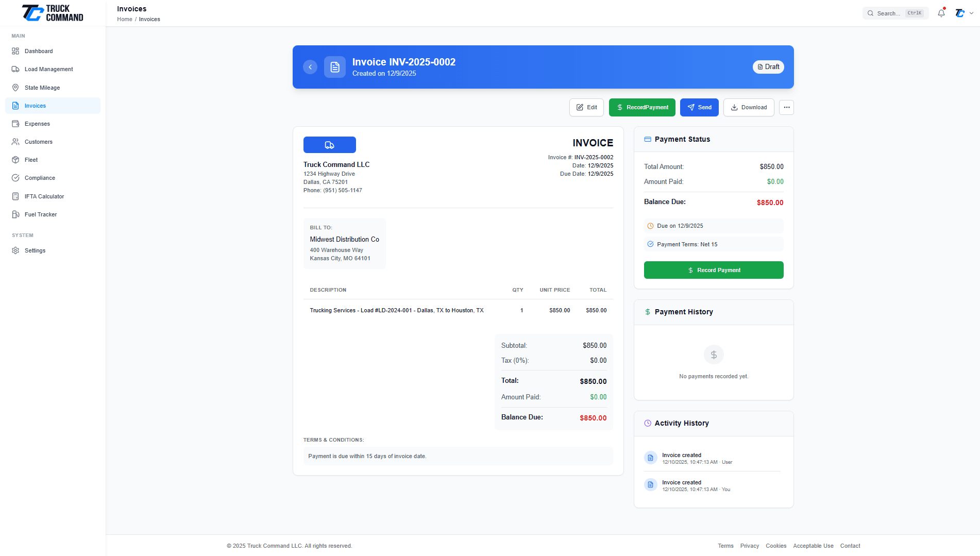Open the Dashboard from the sidebar
This screenshot has width=980, height=556.
39,51
